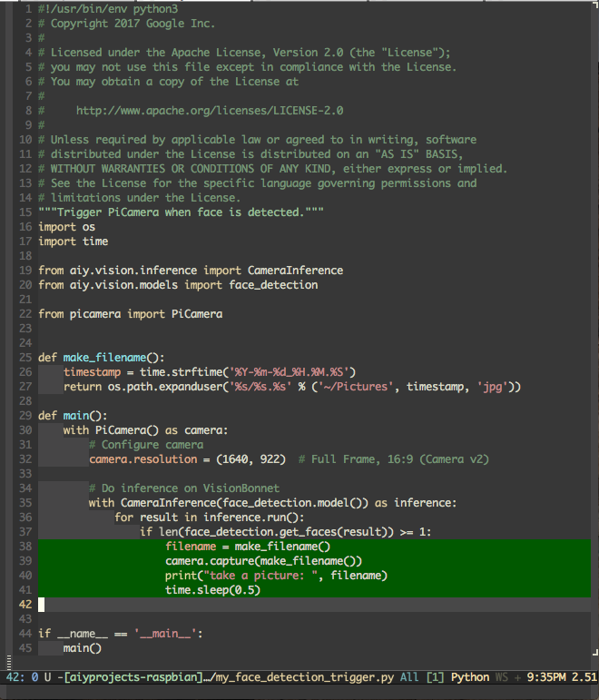Click the 'make_filename' function definition name
Image resolution: width=599 pixels, height=700 pixels.
coord(104,358)
